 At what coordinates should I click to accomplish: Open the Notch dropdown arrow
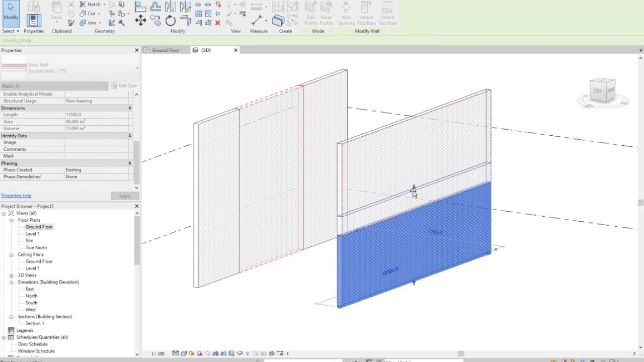click(x=104, y=5)
